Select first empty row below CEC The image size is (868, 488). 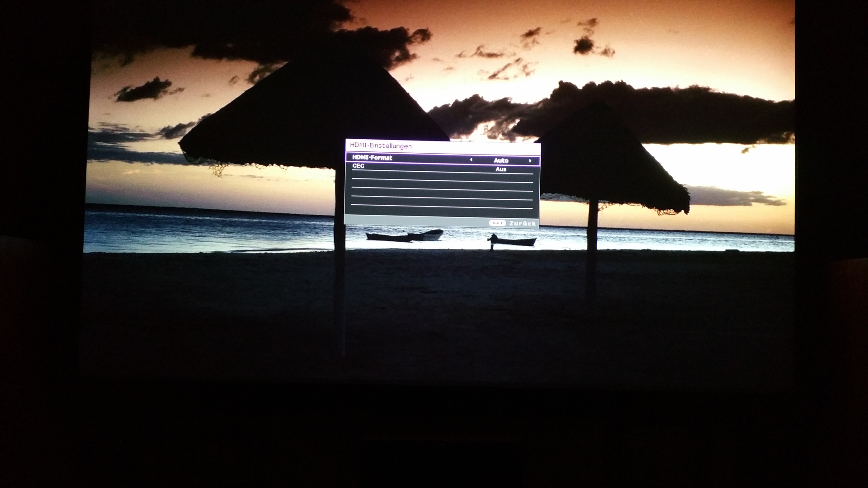click(x=442, y=177)
